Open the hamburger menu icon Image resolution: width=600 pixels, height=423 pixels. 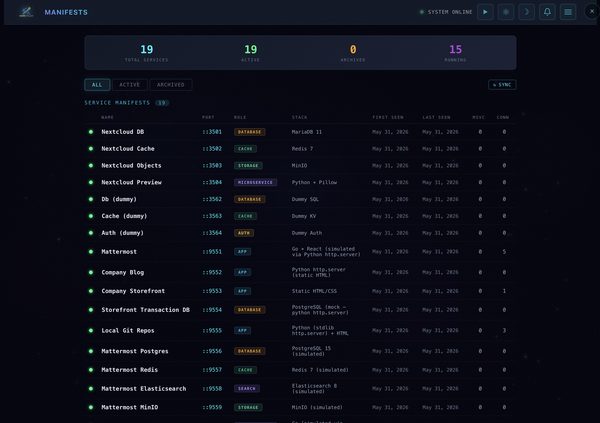[x=568, y=12]
